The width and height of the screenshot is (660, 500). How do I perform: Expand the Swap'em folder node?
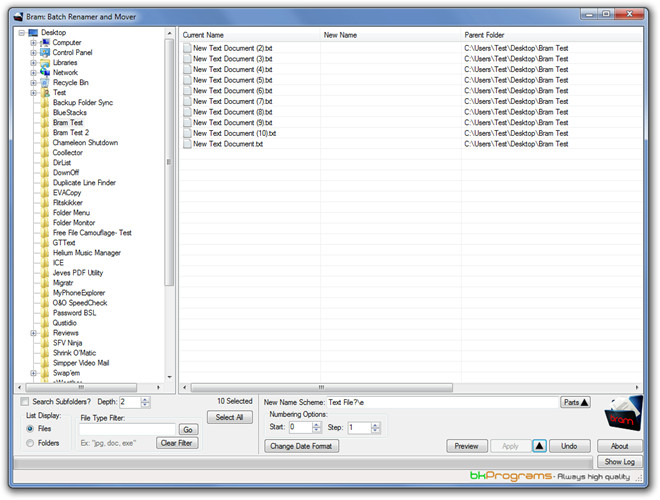[x=33, y=373]
